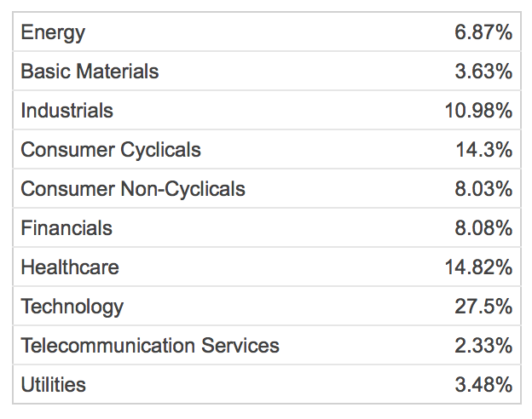Click the Energy sector label

point(53,33)
